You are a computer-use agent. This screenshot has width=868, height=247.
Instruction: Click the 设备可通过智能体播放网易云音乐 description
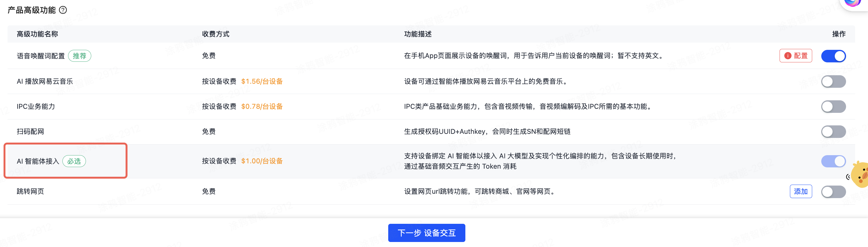pyautogui.click(x=487, y=81)
